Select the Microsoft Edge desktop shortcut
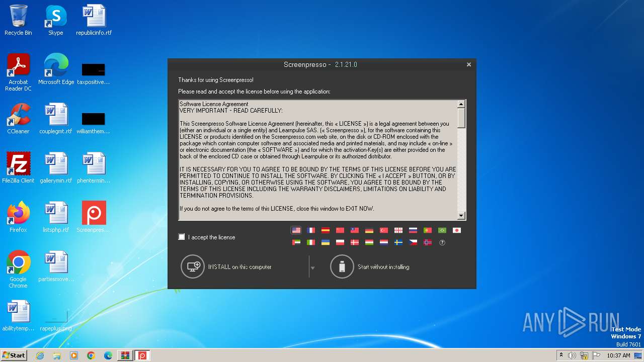 pyautogui.click(x=56, y=69)
